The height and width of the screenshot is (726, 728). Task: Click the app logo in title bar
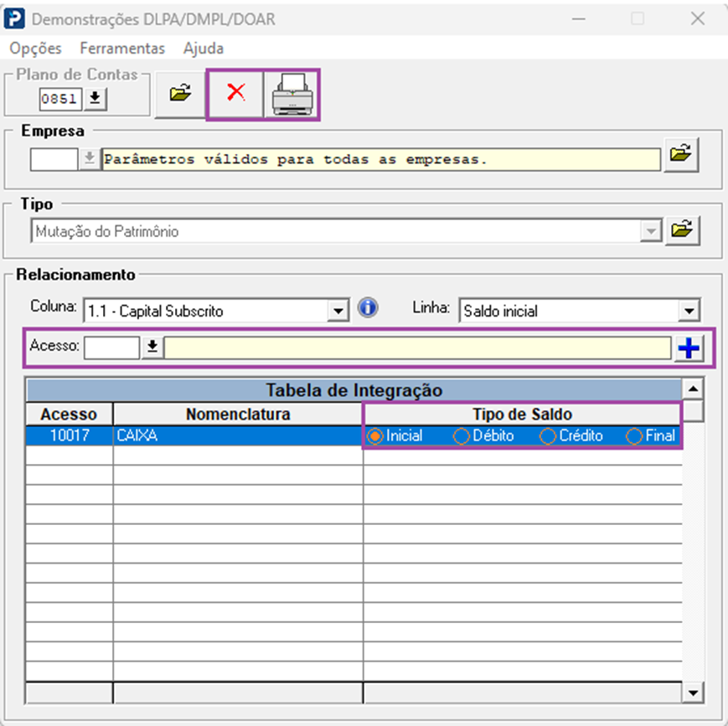tap(13, 18)
